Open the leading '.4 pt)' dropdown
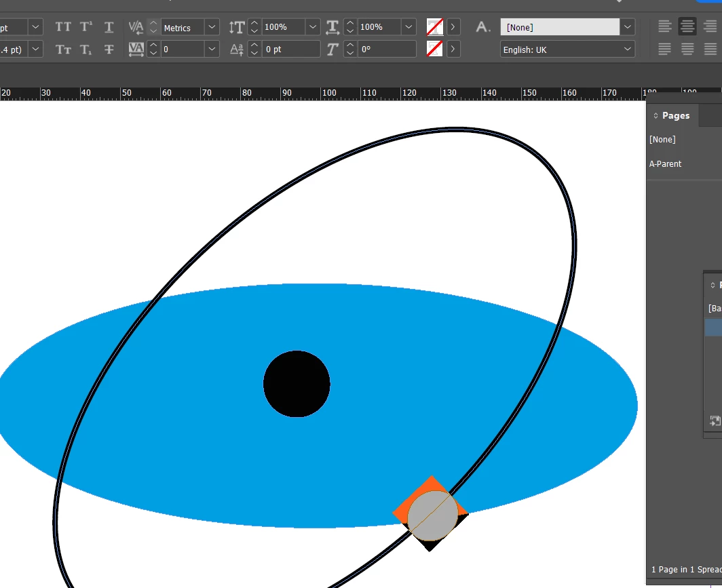The width and height of the screenshot is (722, 588). [35, 49]
